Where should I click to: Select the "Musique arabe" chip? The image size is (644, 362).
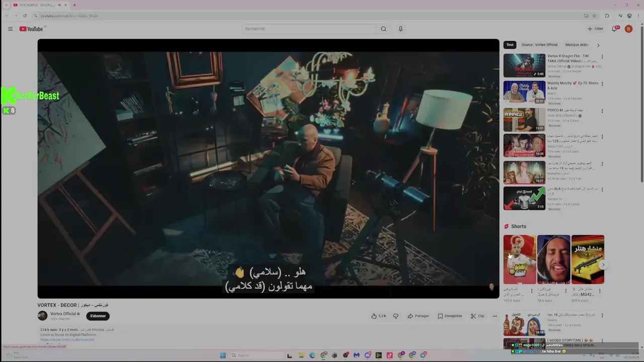[x=577, y=45]
